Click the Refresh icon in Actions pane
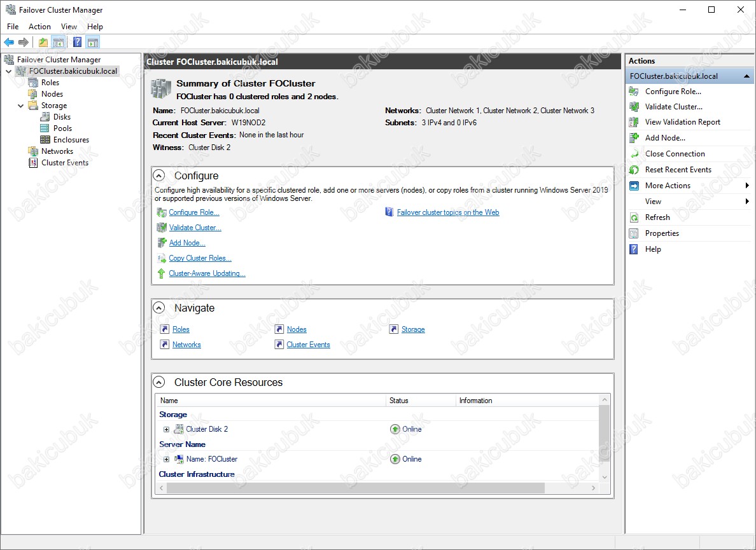This screenshot has height=550, width=756. click(634, 217)
